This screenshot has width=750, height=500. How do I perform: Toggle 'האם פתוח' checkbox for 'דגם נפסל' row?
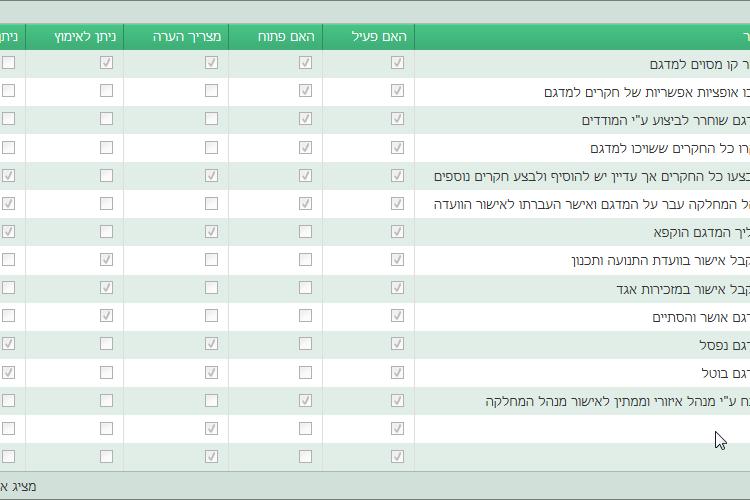coord(305,344)
